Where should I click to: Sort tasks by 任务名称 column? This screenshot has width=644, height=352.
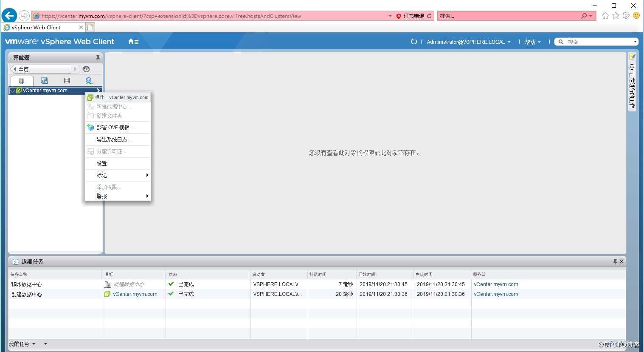coord(55,275)
